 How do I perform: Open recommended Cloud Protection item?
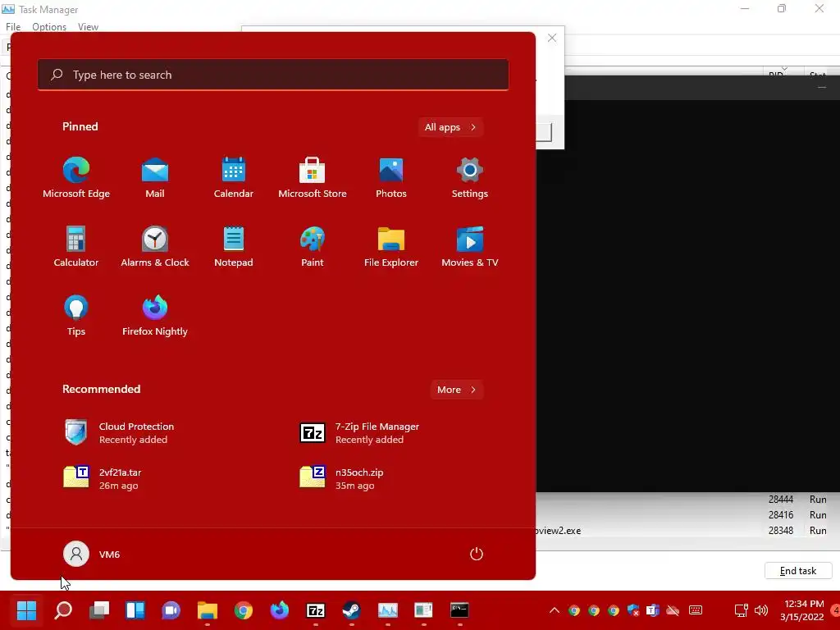click(119, 433)
